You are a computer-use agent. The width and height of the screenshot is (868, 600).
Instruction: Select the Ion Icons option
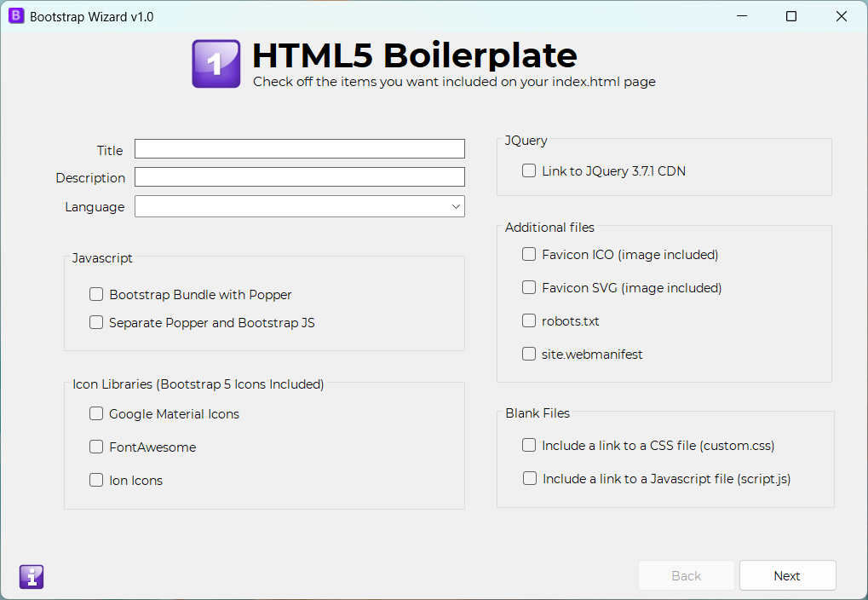point(96,481)
